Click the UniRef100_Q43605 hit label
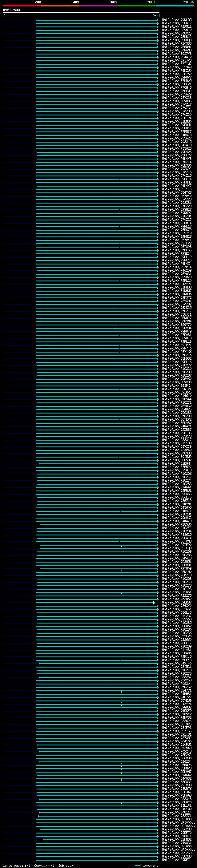The height and width of the screenshot is (868, 197). 176,507
